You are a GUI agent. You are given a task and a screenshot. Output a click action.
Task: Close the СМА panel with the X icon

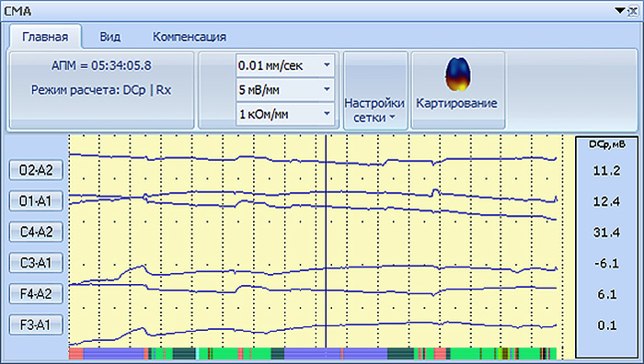tap(633, 12)
